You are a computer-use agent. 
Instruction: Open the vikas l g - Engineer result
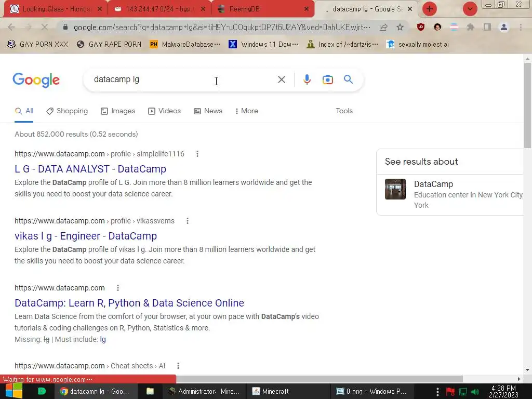[x=86, y=236]
